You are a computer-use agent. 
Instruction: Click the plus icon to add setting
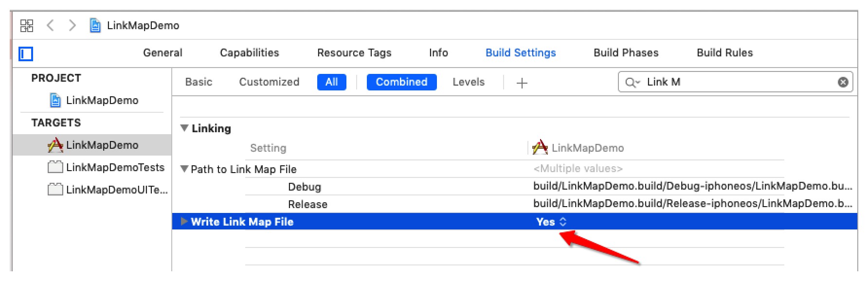[x=522, y=83]
